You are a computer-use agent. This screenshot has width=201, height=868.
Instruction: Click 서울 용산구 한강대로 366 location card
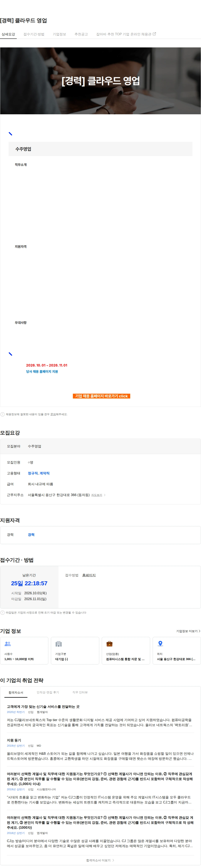point(177,650)
